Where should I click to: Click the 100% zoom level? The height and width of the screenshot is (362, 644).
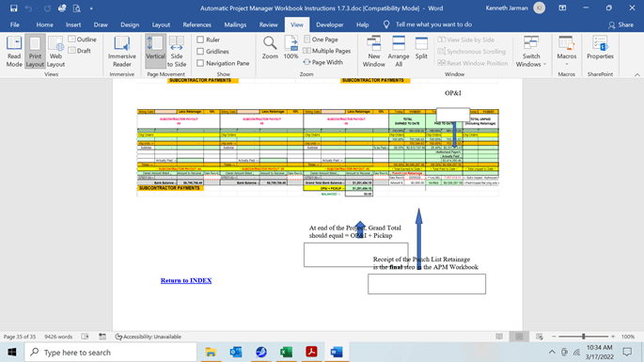628,337
